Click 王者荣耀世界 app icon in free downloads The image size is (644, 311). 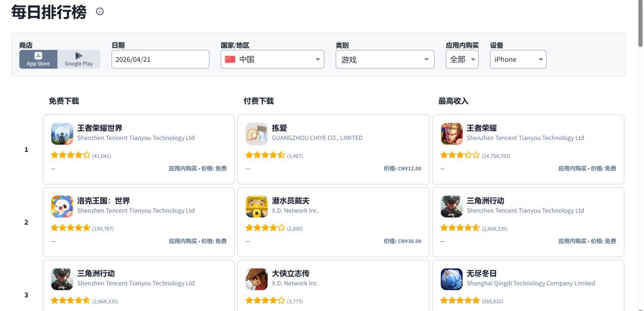point(62,134)
